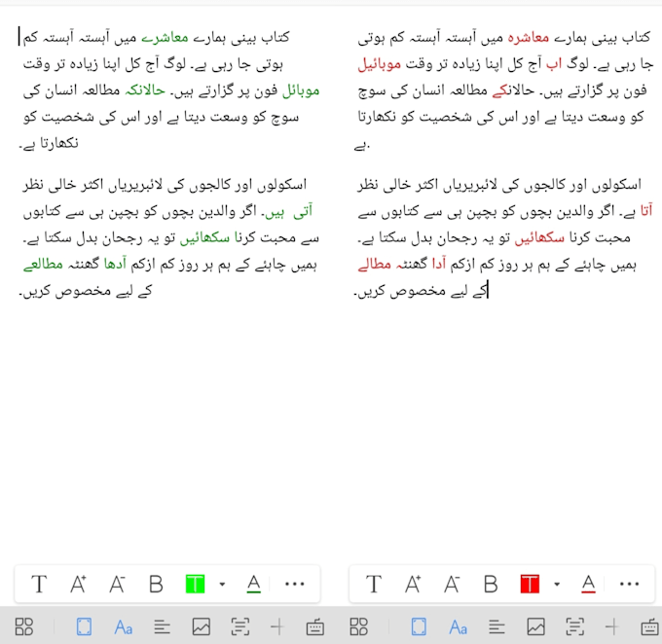
Task: Apply the green highlight color button
Action: [x=195, y=584]
